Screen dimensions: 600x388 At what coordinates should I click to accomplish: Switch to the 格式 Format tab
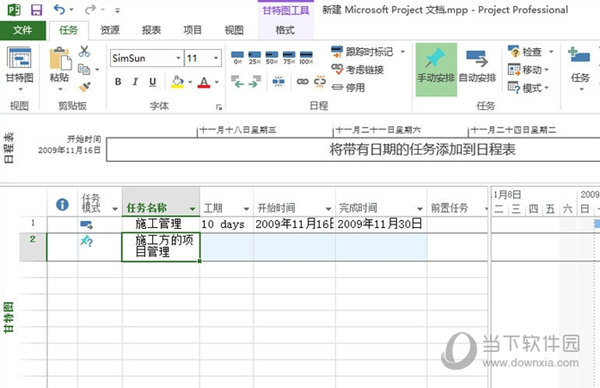[x=285, y=30]
